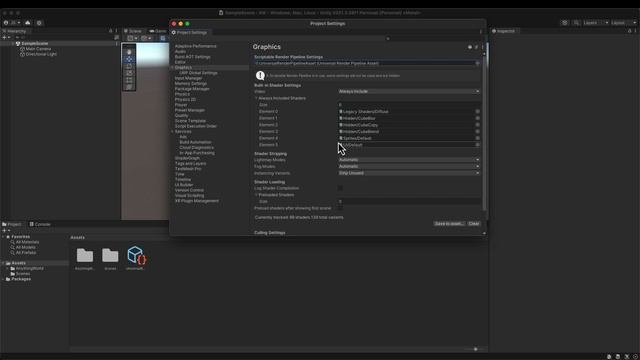Click the object picker for Render Pipeline Asset
The height and width of the screenshot is (360, 640).
477,63
